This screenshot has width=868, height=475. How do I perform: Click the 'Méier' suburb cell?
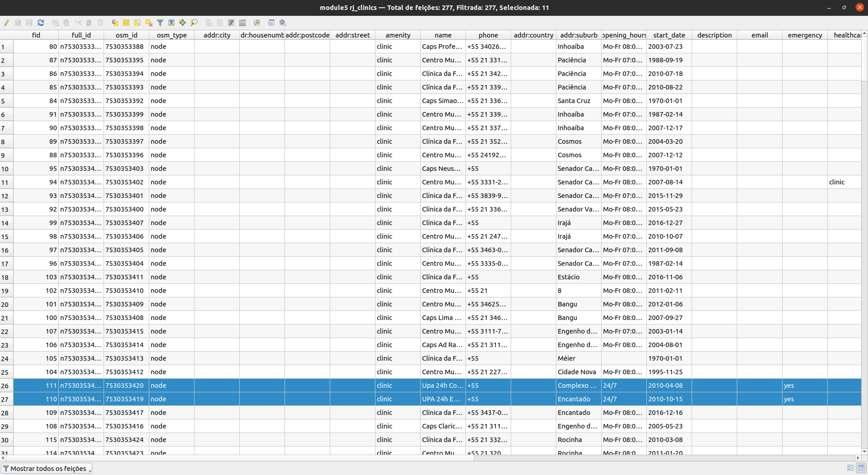point(579,358)
